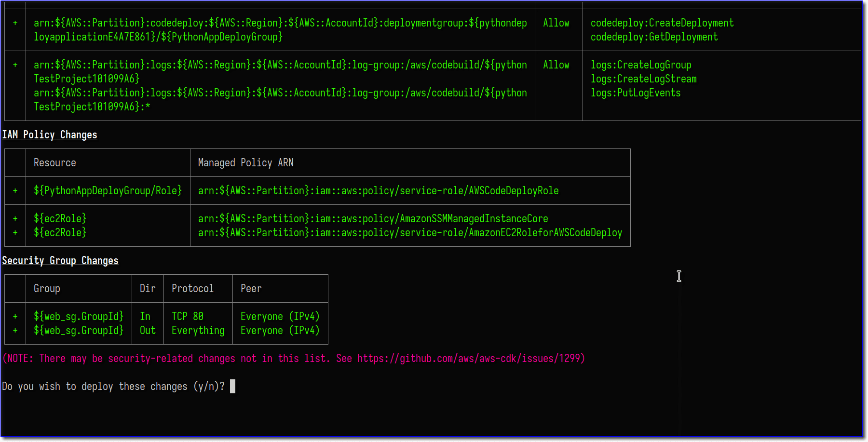
Task: Click 'Everyone (IPv4)' peer in TCP 80 row
Action: point(280,317)
